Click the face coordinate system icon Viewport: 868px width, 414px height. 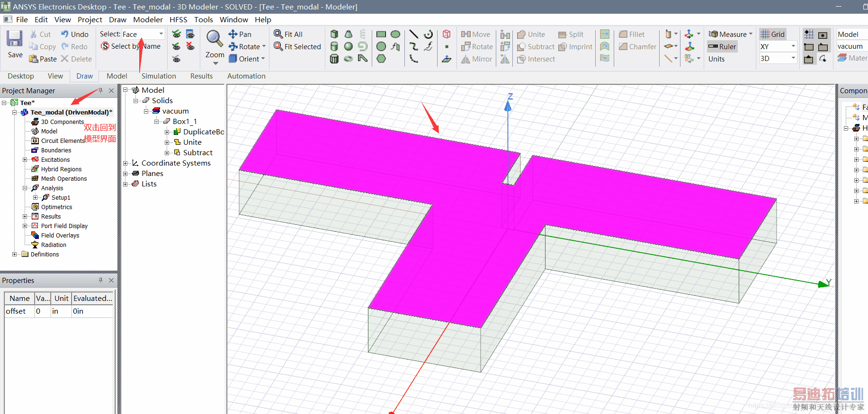coord(689,46)
